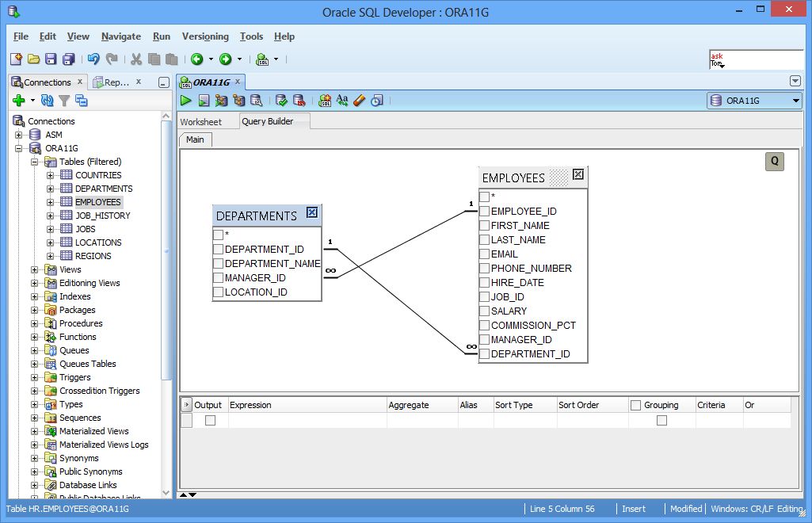Run the statement with the green play icon
Screen dimensions: 812x523
click(186, 101)
